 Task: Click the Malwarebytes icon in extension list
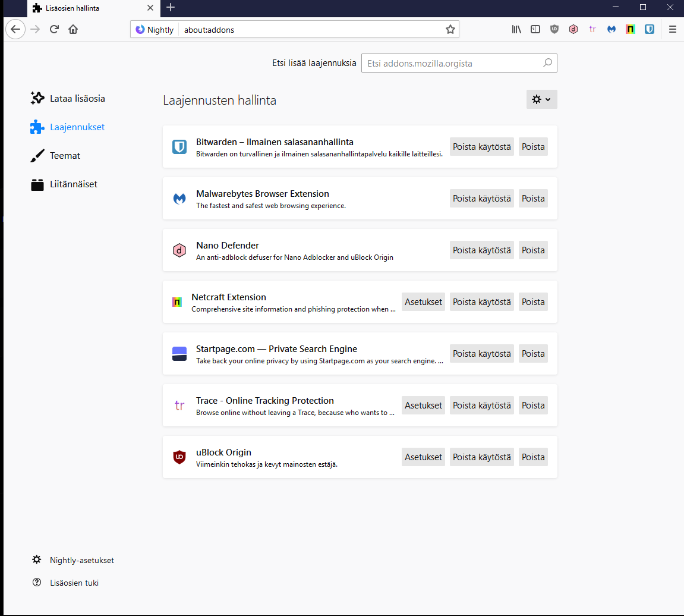(179, 199)
